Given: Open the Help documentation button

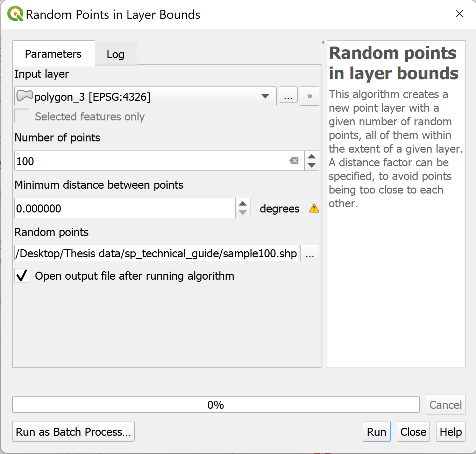Looking at the screenshot, I should click(450, 432).
